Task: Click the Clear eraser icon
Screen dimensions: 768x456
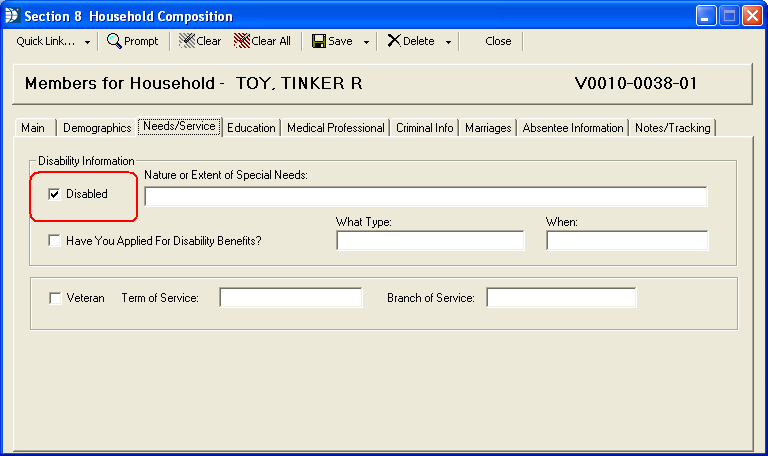Action: (x=187, y=41)
